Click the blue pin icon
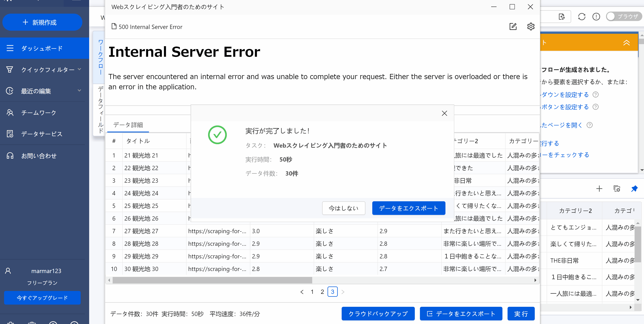The height and width of the screenshot is (324, 644). point(634,189)
